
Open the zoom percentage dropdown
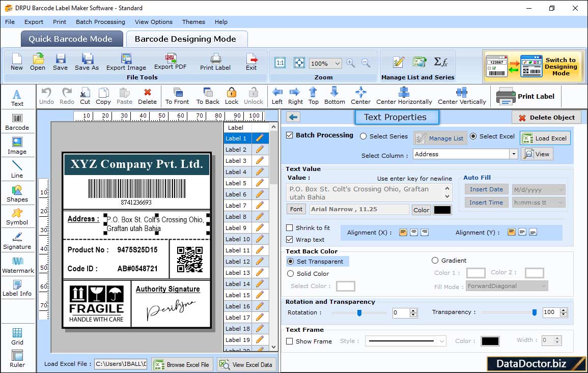tap(337, 63)
